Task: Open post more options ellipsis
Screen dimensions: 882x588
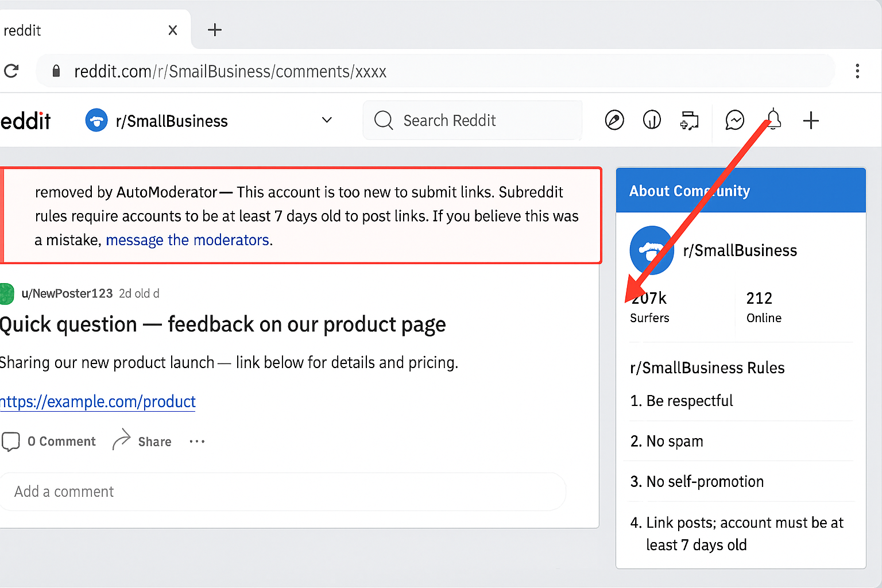Action: point(197,442)
